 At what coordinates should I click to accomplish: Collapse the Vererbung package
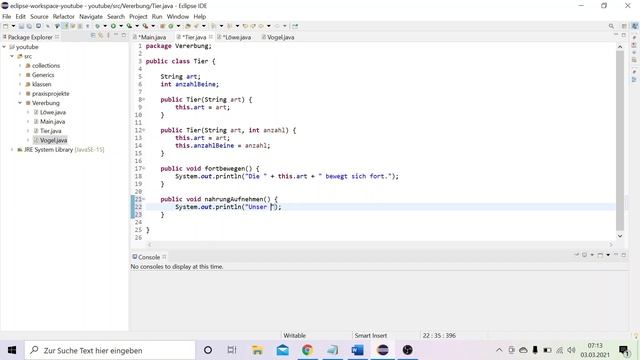pos(20,103)
